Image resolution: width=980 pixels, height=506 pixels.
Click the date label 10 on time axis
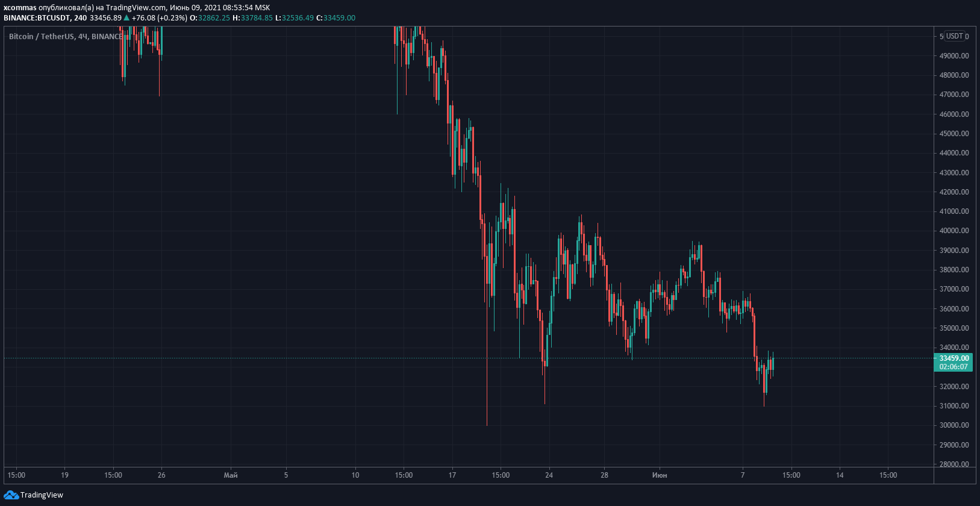(x=355, y=475)
